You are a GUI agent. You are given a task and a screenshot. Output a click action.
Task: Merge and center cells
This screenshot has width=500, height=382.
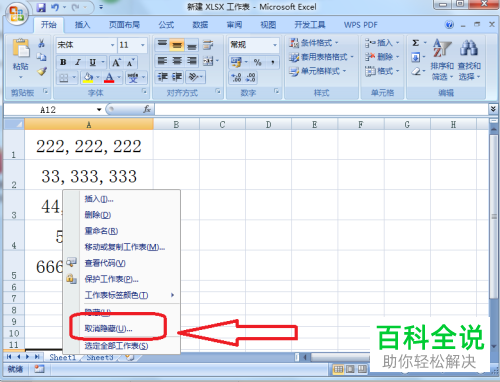pyautogui.click(x=208, y=61)
